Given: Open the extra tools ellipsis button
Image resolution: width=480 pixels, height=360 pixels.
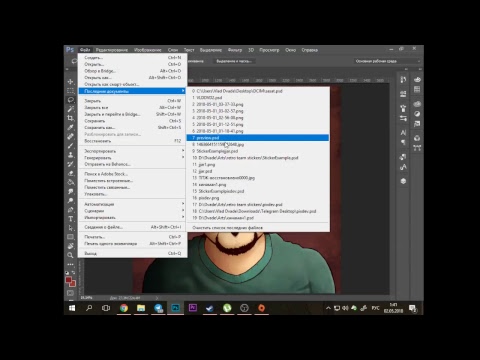Looking at the screenshot, I should click(70, 264).
